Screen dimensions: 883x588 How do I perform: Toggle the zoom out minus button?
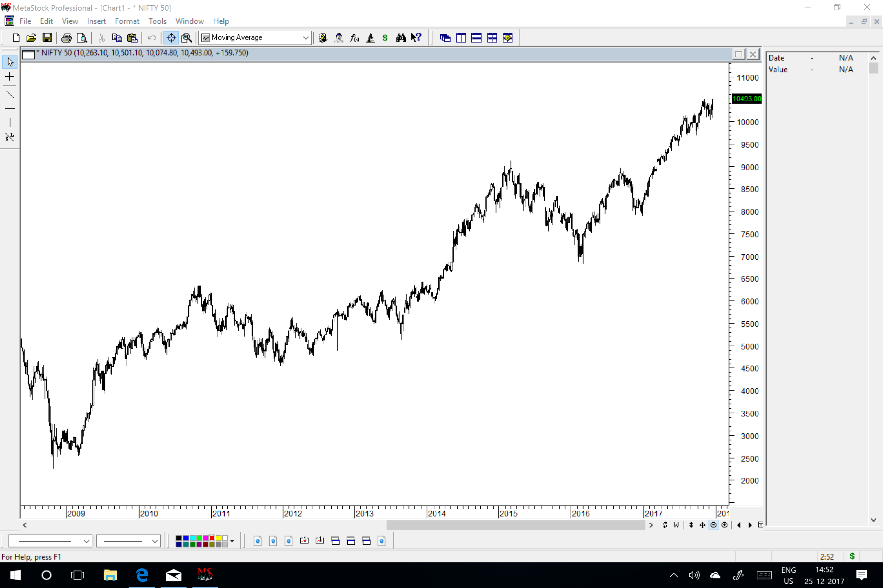point(714,525)
